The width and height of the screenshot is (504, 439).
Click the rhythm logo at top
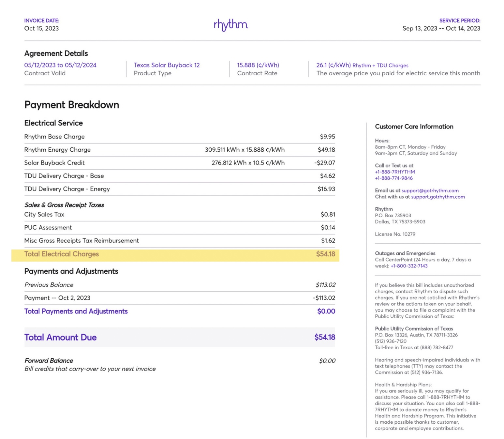231,25
